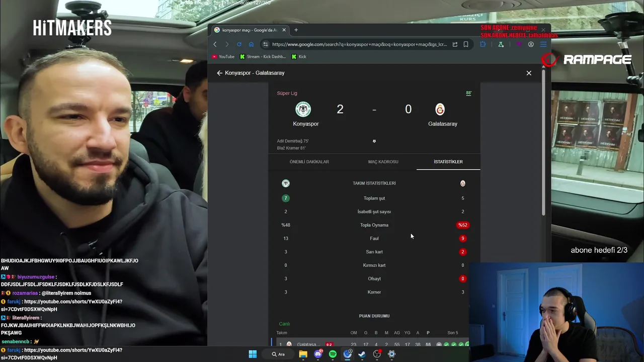Open the browser main menu

coord(543,44)
